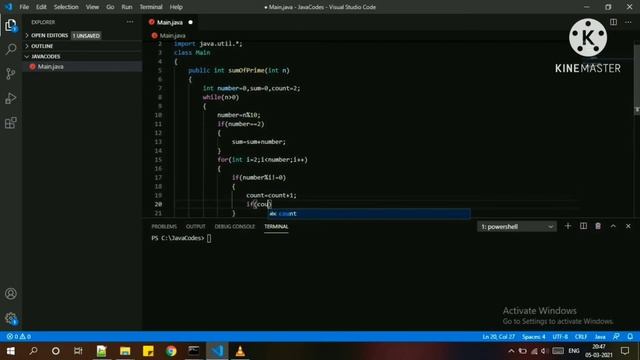Open the Selection menu

(x=66, y=7)
